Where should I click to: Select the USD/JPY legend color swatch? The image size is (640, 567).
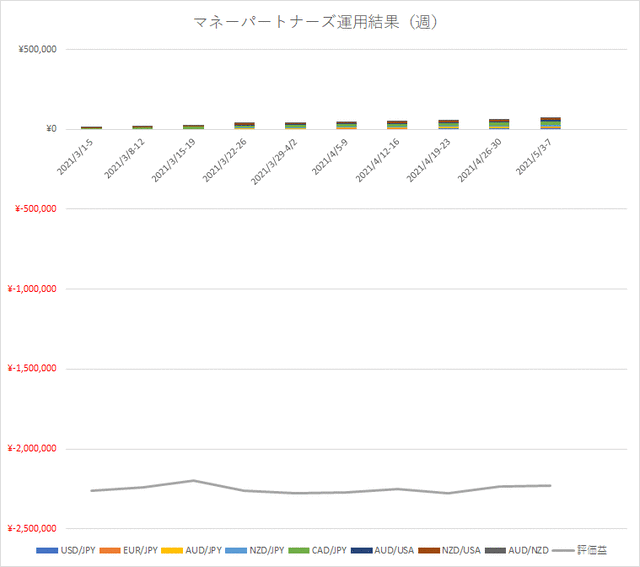tap(47, 551)
